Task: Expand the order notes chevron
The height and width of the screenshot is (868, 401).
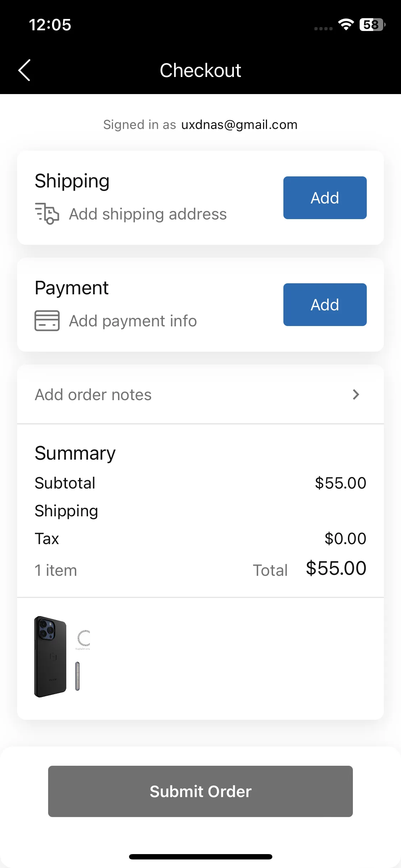Action: click(x=356, y=394)
